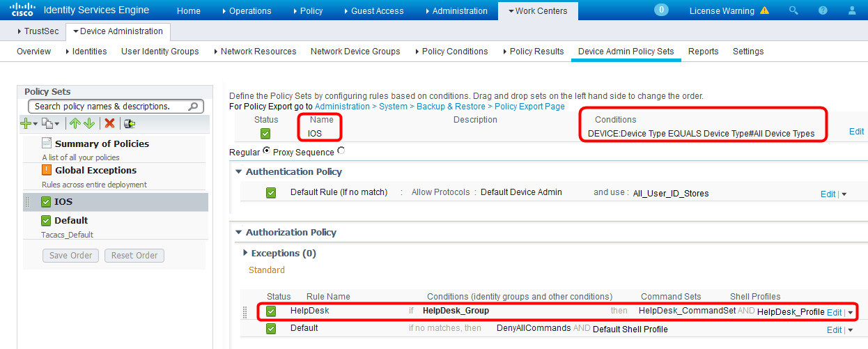The height and width of the screenshot is (349, 868).
Task: Open the dropdown arrow beside the Default Rule Edit
Action: pyautogui.click(x=844, y=194)
